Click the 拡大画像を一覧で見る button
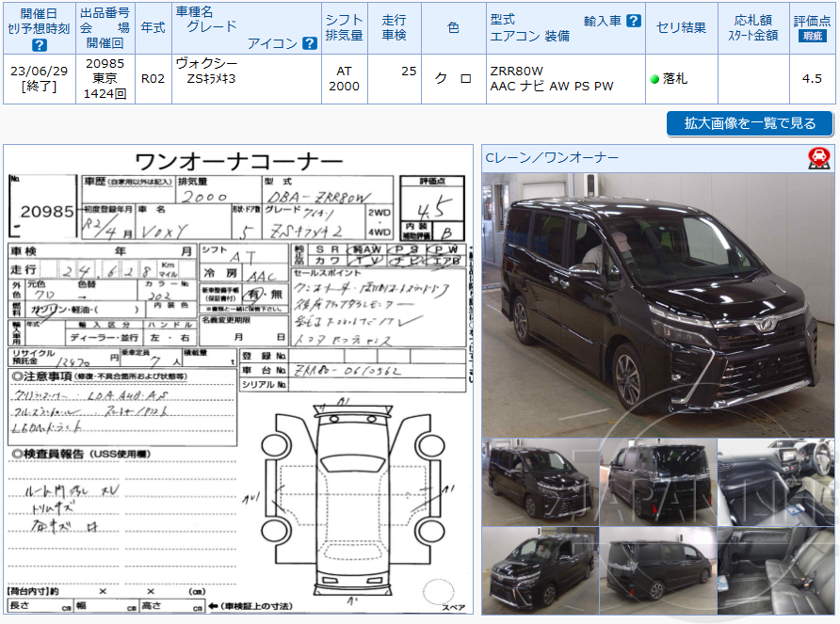Screen dimensions: 840x624 point(749,123)
